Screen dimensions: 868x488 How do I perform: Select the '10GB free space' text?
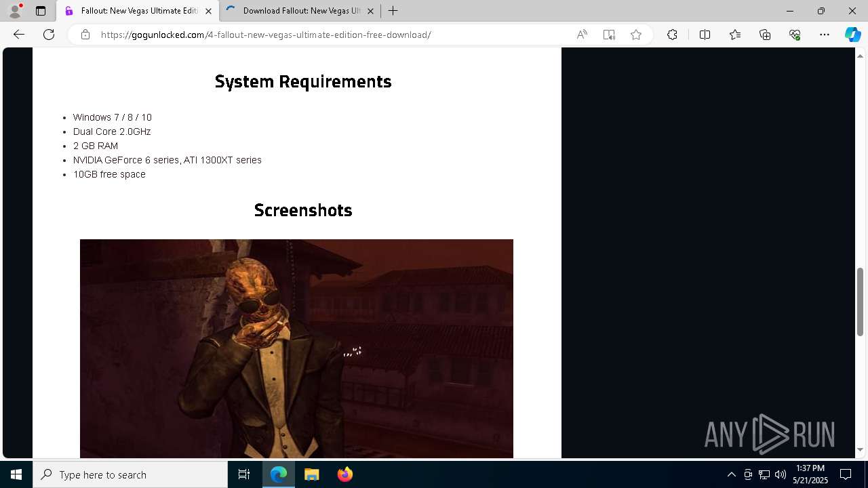[109, 174]
